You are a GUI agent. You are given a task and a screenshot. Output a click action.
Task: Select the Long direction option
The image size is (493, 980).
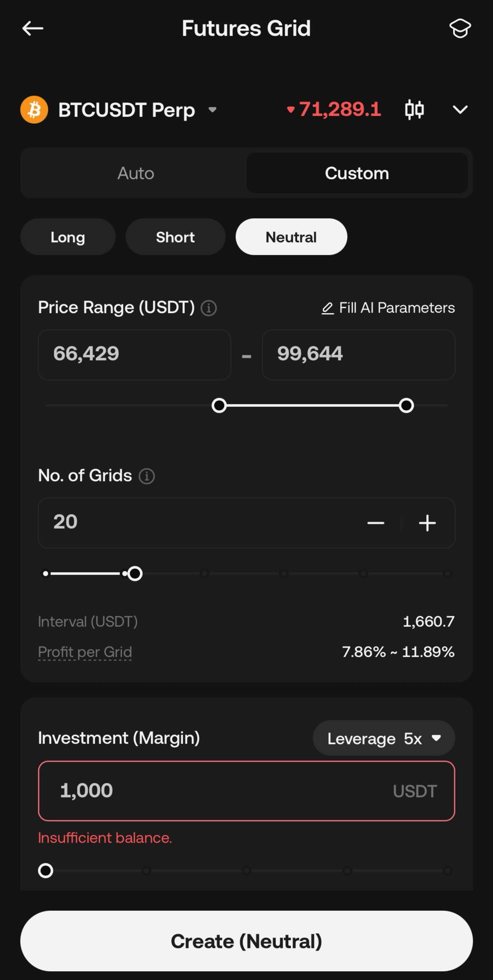tap(68, 237)
